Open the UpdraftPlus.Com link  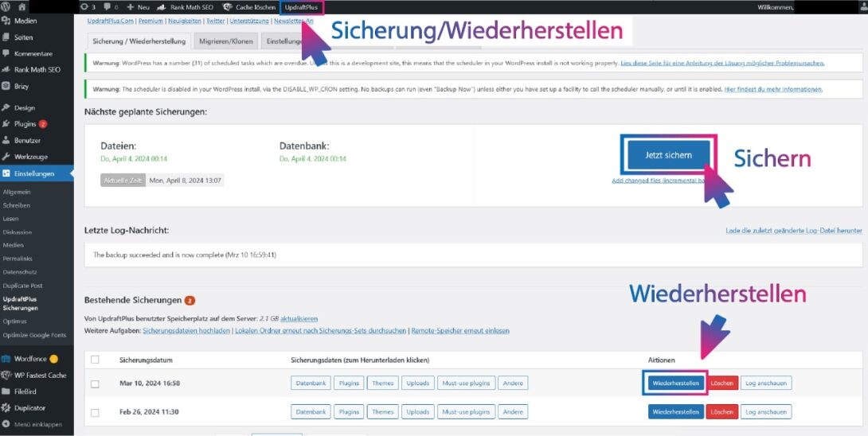pyautogui.click(x=111, y=21)
